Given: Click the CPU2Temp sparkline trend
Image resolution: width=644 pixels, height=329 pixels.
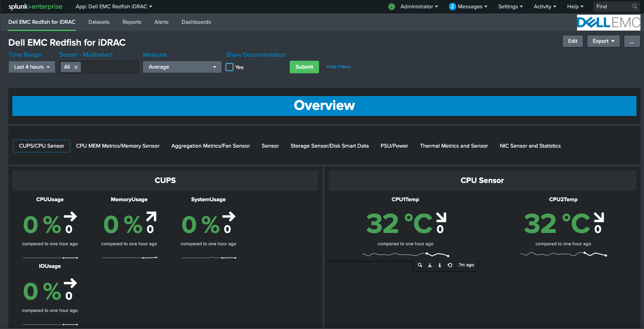Looking at the screenshot, I should point(563,254).
